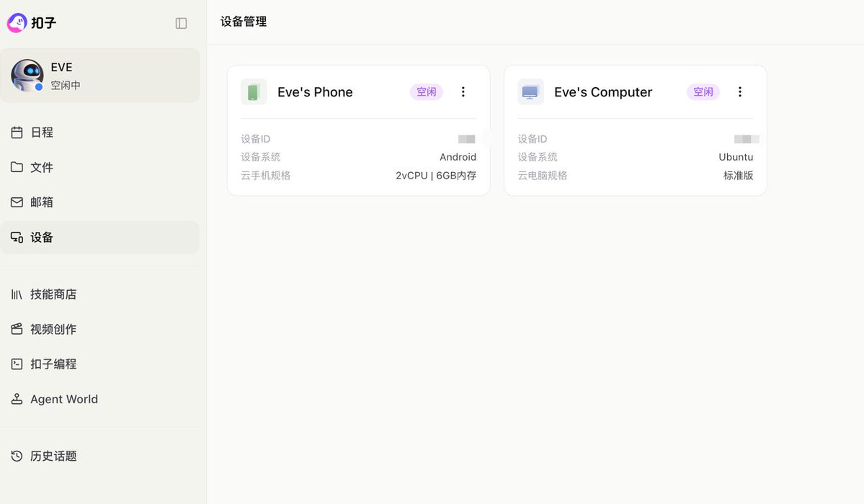Image resolution: width=864 pixels, height=504 pixels.
Task: Click the green phone icon on Eve's Phone card
Action: point(253,91)
